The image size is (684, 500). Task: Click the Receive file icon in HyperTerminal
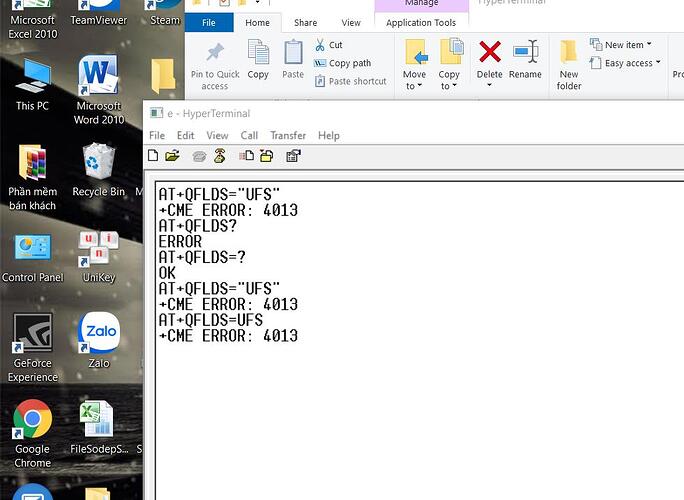(267, 155)
